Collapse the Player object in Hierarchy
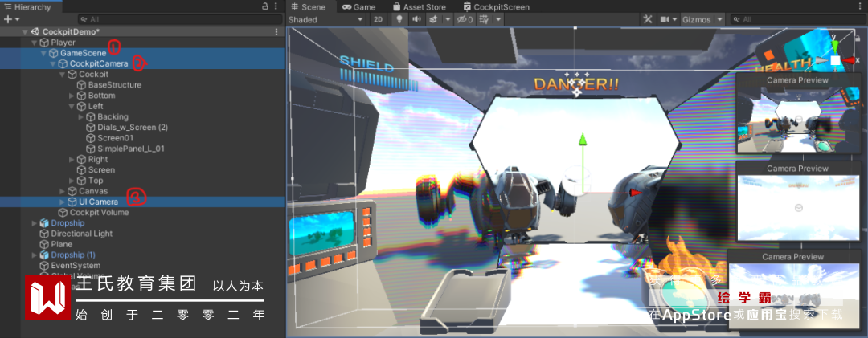The height and width of the screenshot is (338, 868). point(35,43)
